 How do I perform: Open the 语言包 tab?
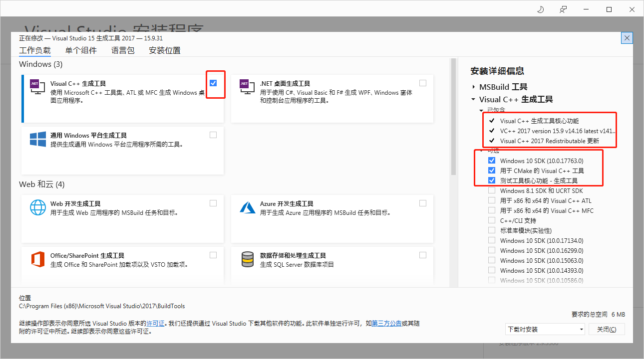coord(122,50)
